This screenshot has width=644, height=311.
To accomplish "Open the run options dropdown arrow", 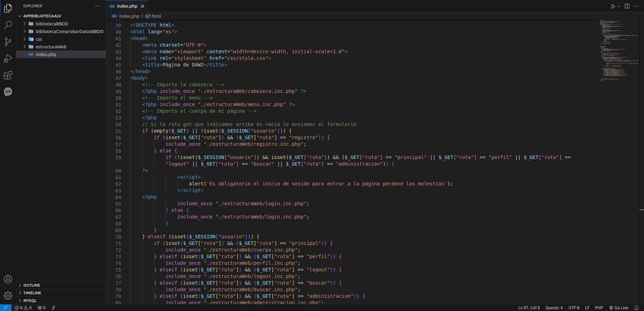I will tap(619, 6).
